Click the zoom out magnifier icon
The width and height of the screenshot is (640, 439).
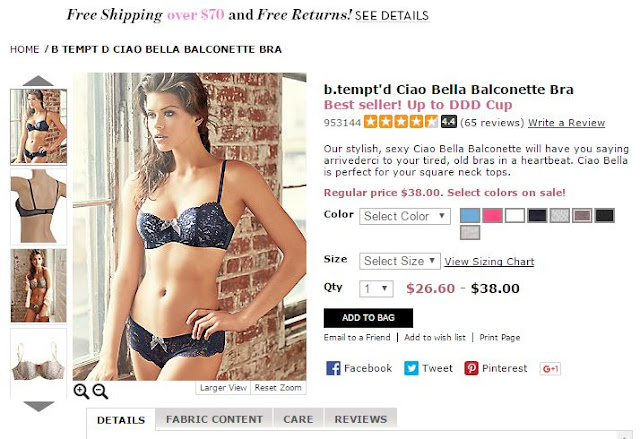pos(100,391)
